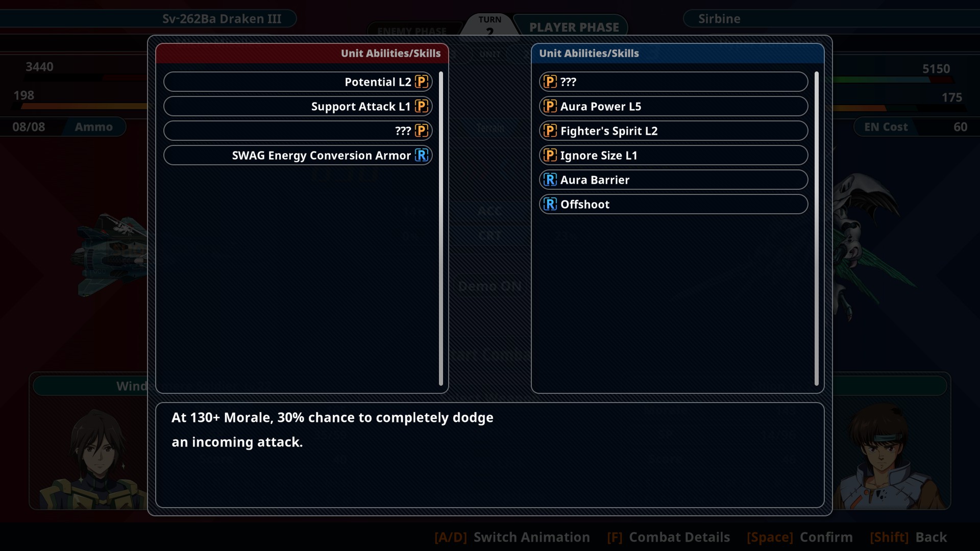Select the Offshoot ability entry

673,204
